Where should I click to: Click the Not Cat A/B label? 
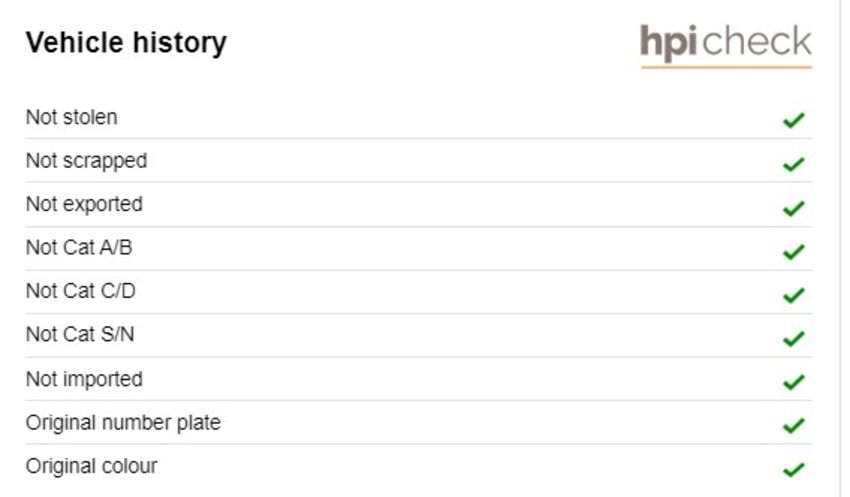pos(79,248)
